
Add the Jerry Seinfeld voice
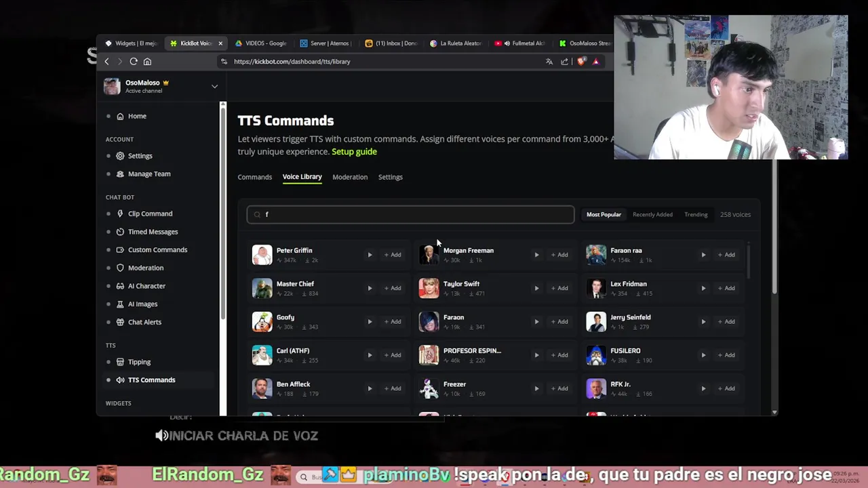tap(726, 321)
